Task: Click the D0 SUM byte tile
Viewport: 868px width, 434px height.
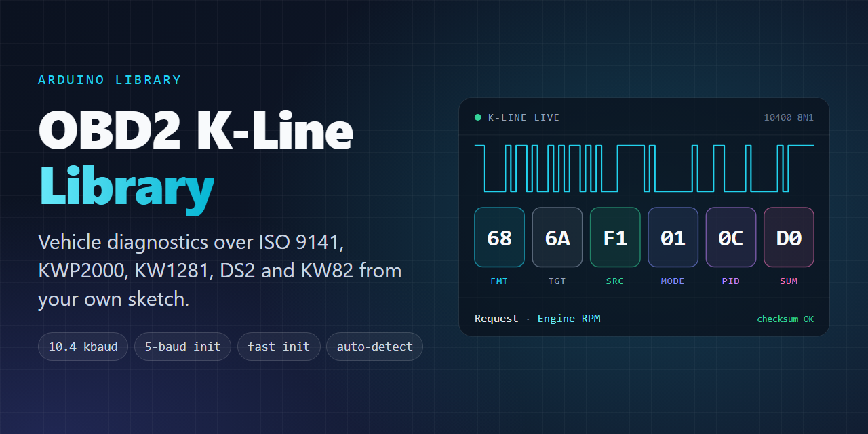Action: (789, 237)
